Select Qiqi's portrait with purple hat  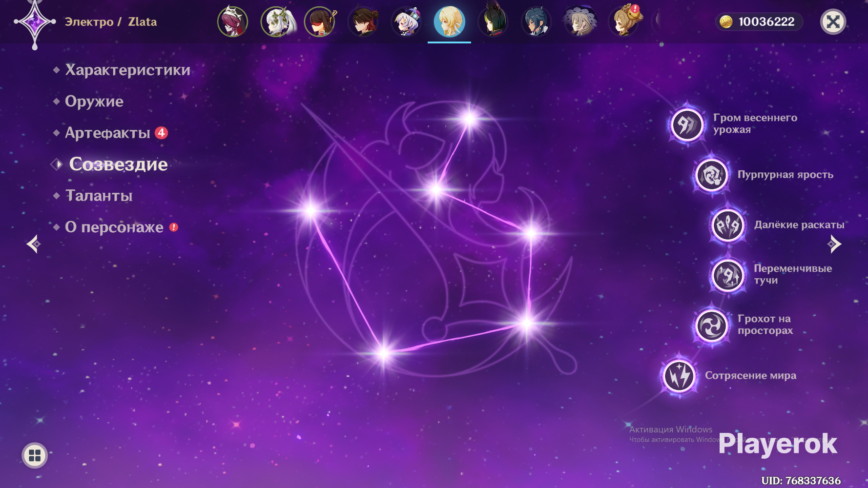coord(406,21)
